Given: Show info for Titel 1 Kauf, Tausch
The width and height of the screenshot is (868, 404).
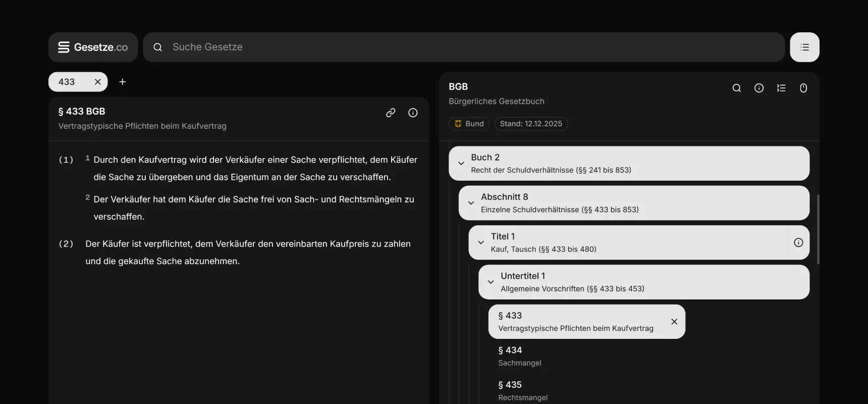Looking at the screenshot, I should pyautogui.click(x=798, y=242).
